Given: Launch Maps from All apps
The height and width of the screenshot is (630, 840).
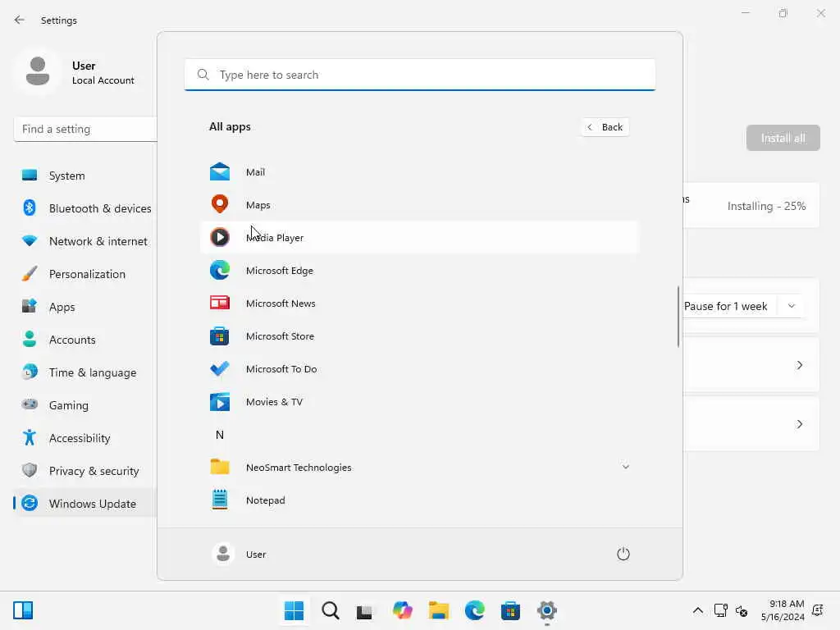Looking at the screenshot, I should click(419, 204).
